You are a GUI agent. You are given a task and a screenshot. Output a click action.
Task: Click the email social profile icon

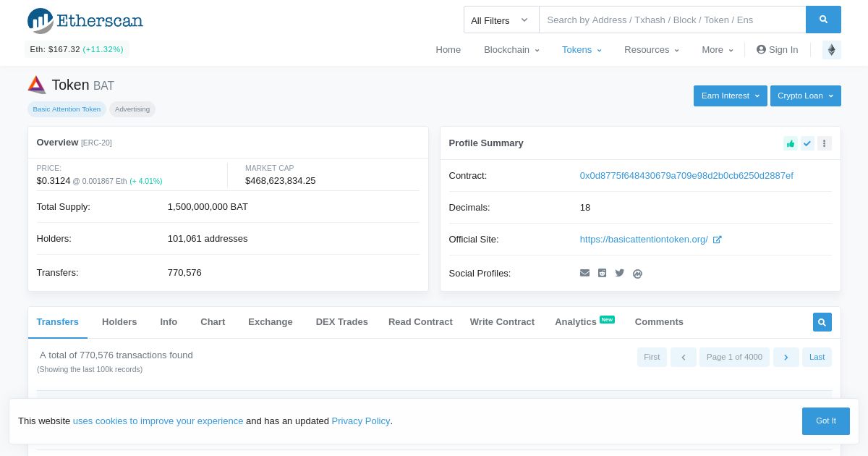tap(584, 273)
